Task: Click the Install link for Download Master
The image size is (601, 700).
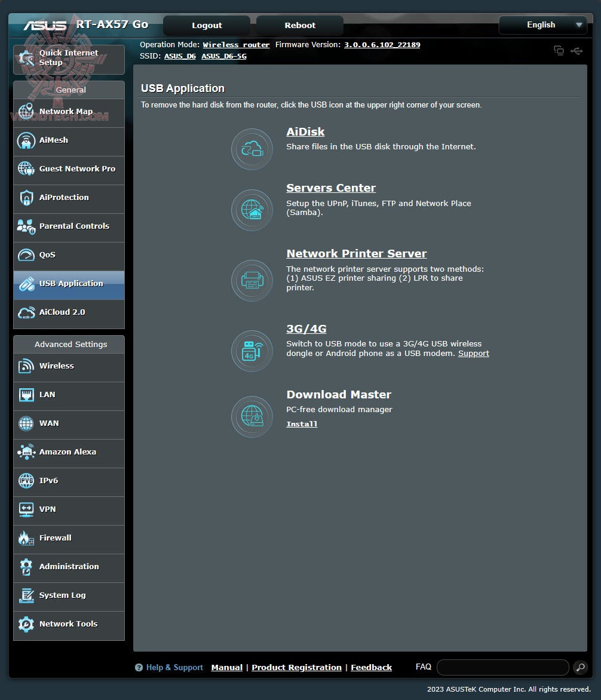Action: tap(302, 424)
